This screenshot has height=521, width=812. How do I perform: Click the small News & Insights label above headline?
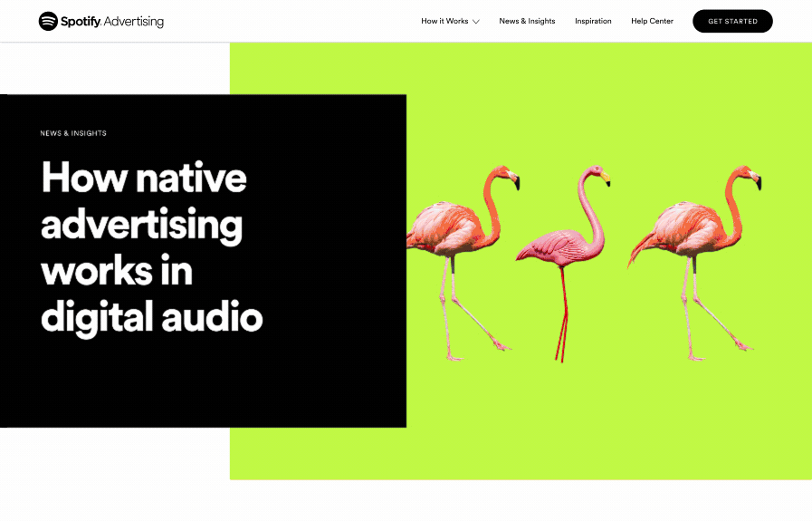(x=73, y=133)
